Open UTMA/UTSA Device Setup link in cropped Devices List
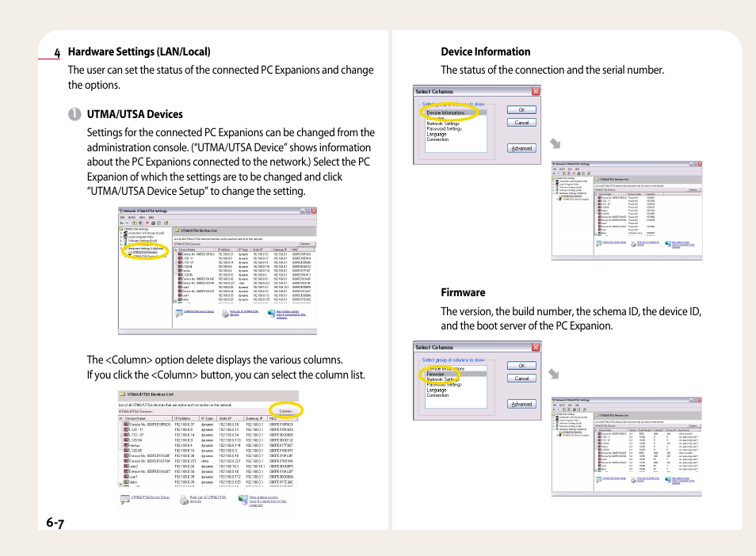Screen dimensions: 756x556 (151, 497)
